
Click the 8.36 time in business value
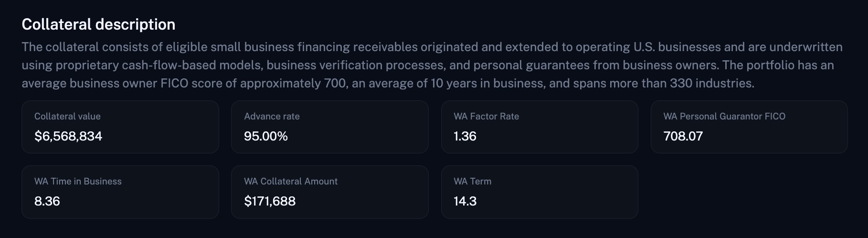[47, 201]
